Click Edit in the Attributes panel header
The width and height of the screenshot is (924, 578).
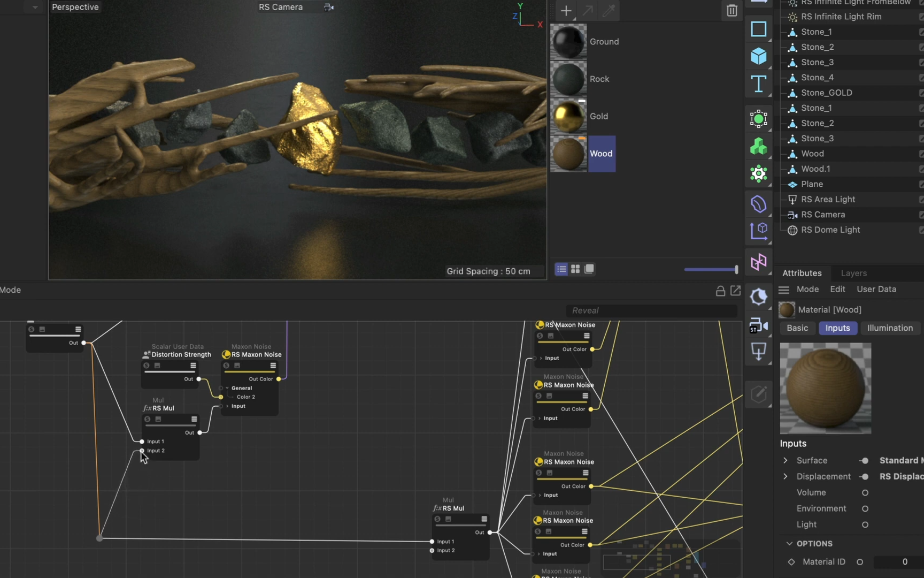tap(837, 289)
